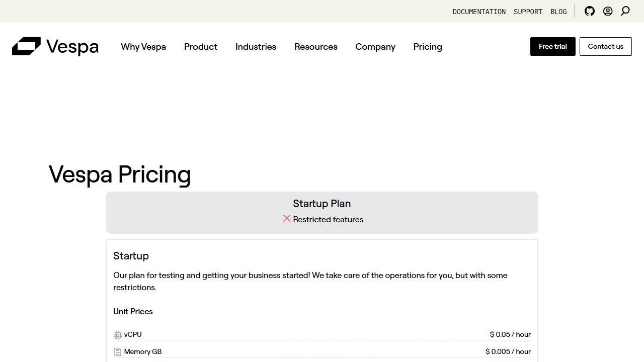Viewport: 644px width, 362px height.
Task: Open the Product menu
Action: click(201, 47)
